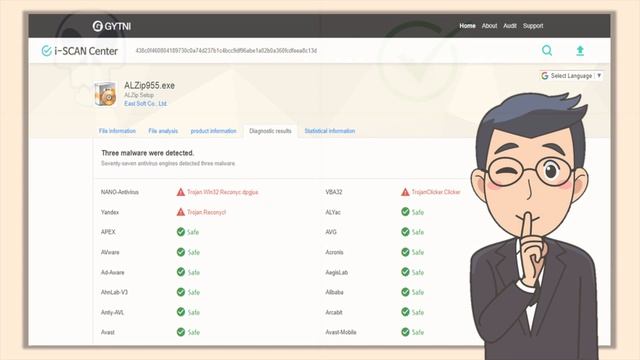The image size is (640, 360).
Task: Click the Yandex engine name
Action: 110,212
